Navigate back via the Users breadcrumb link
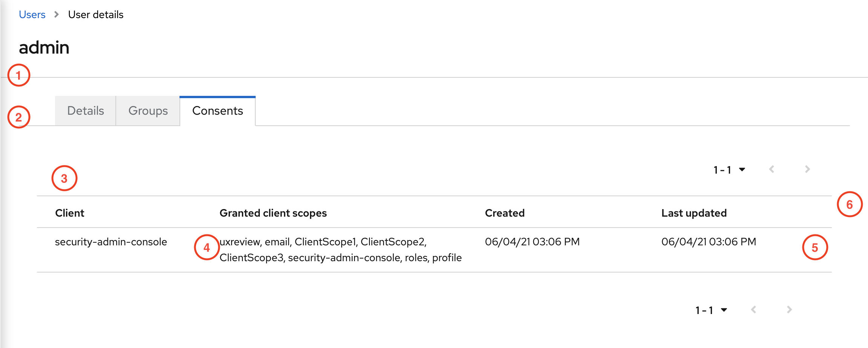 pyautogui.click(x=32, y=14)
